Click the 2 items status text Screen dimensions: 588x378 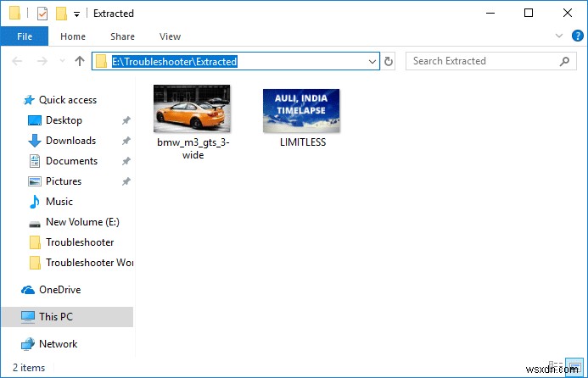(x=29, y=368)
